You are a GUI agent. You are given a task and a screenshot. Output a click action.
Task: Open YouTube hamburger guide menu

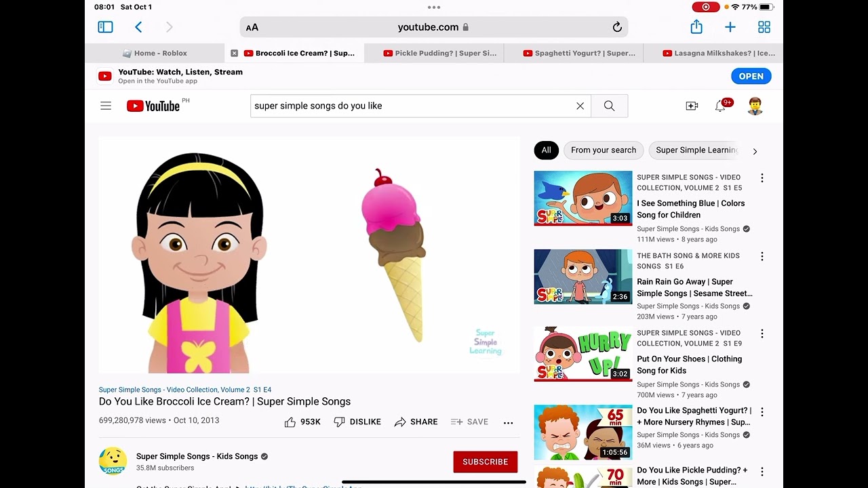click(106, 106)
